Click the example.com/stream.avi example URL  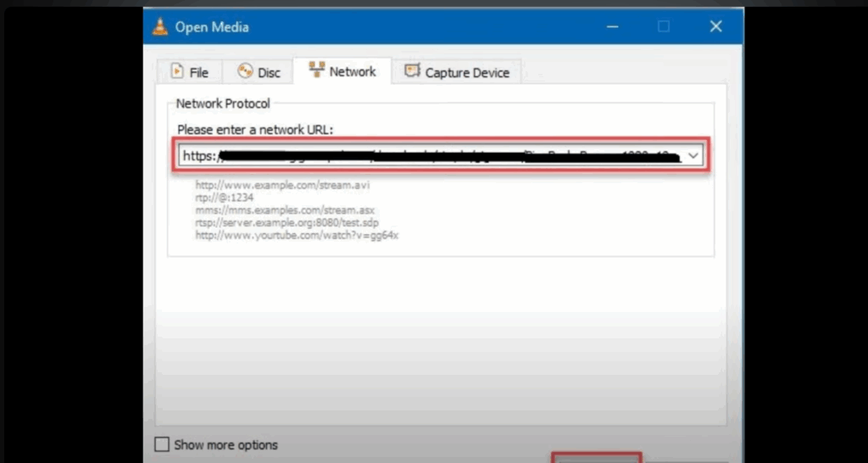click(x=282, y=184)
